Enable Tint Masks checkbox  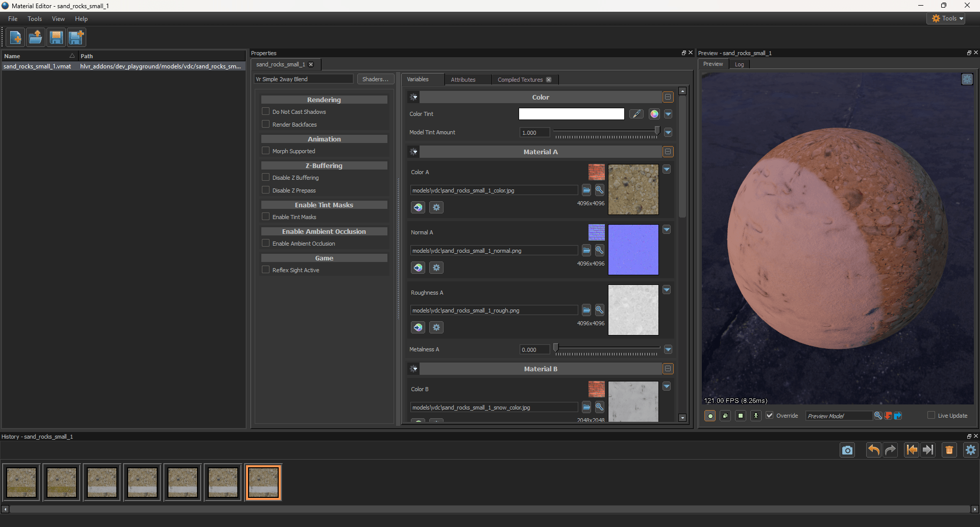pos(265,217)
